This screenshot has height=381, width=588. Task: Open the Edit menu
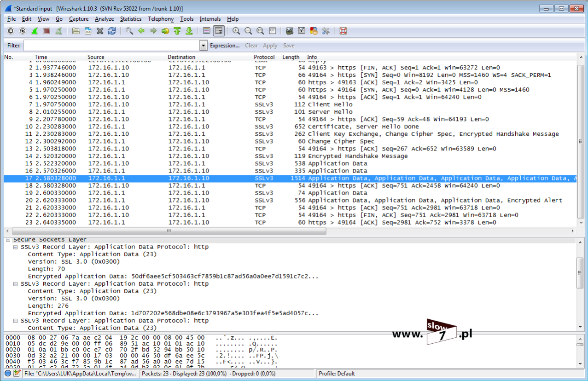click(27, 19)
